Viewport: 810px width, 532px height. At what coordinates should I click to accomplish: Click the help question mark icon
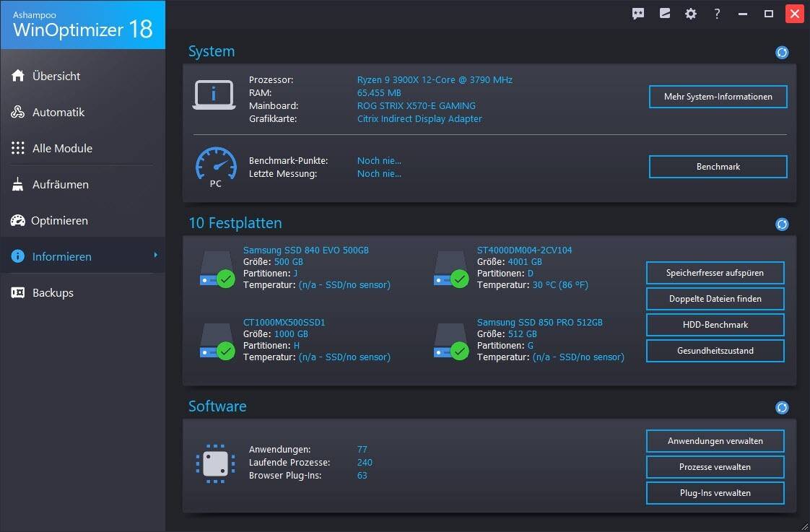point(717,14)
